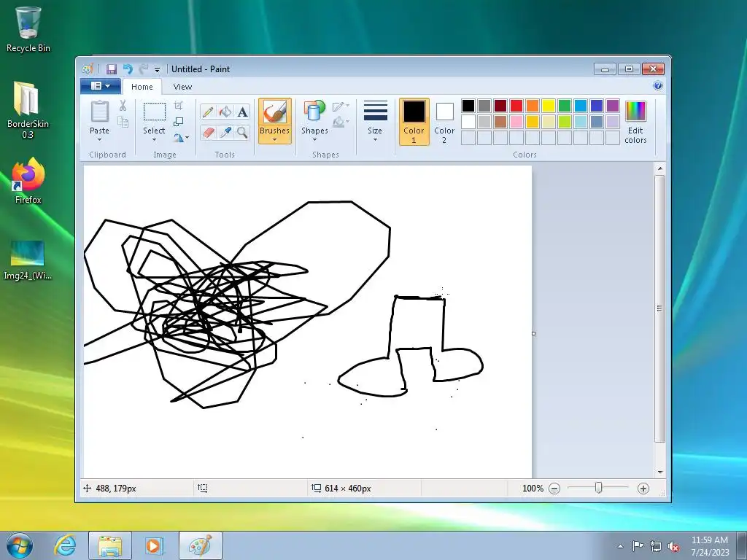Click the Zoom in plus button
Screen dimensions: 747x560
pyautogui.click(x=643, y=488)
